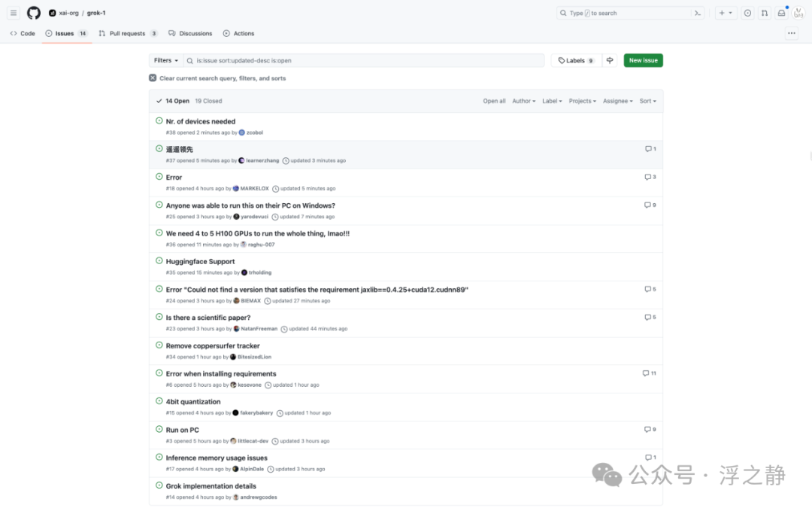Click the xai-org organization avatar icon
This screenshot has height=508, width=812.
pos(53,13)
